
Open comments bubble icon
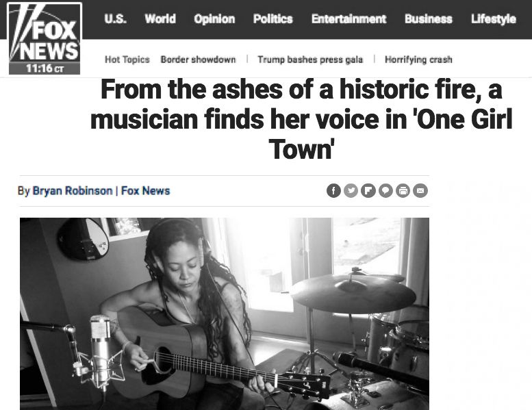[x=385, y=190]
